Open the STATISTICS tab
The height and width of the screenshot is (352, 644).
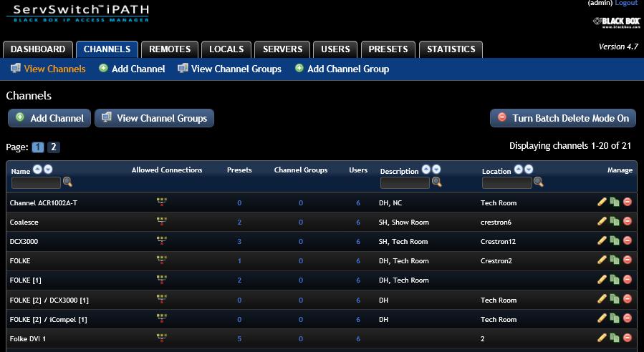pos(451,49)
